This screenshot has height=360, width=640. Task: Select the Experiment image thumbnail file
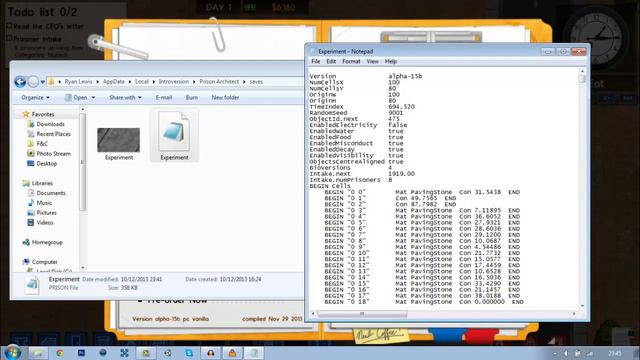(118, 140)
